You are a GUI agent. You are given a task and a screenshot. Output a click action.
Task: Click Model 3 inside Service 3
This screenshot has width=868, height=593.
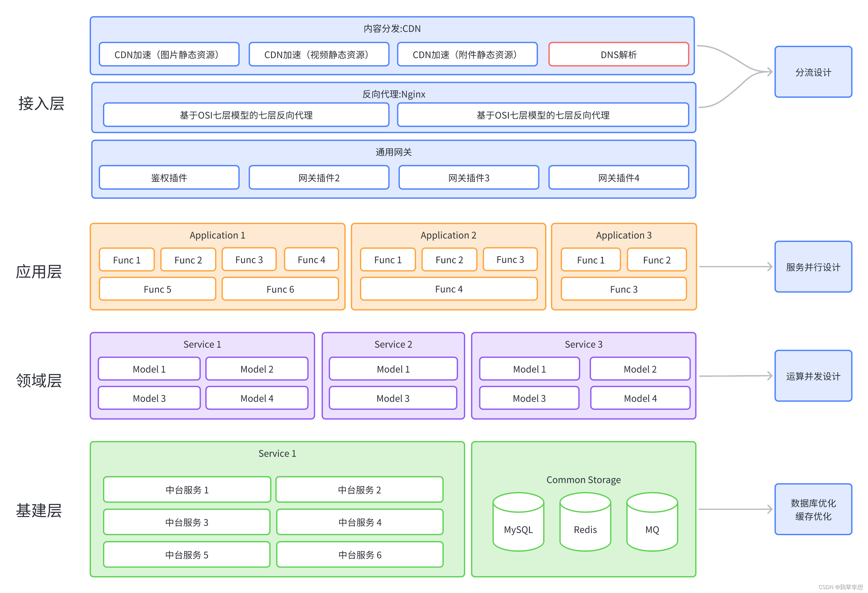click(529, 398)
